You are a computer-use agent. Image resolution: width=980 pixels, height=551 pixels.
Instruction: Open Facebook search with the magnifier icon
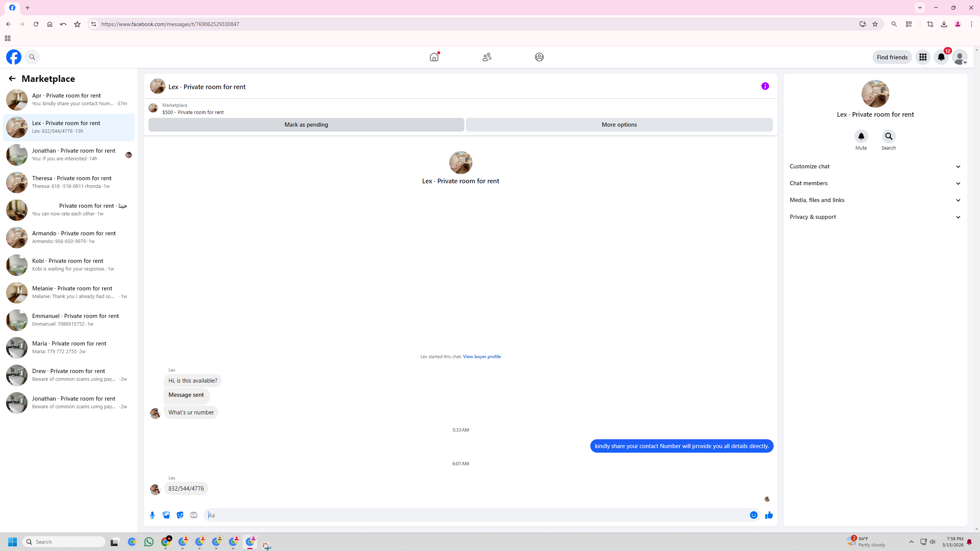pyautogui.click(x=32, y=57)
